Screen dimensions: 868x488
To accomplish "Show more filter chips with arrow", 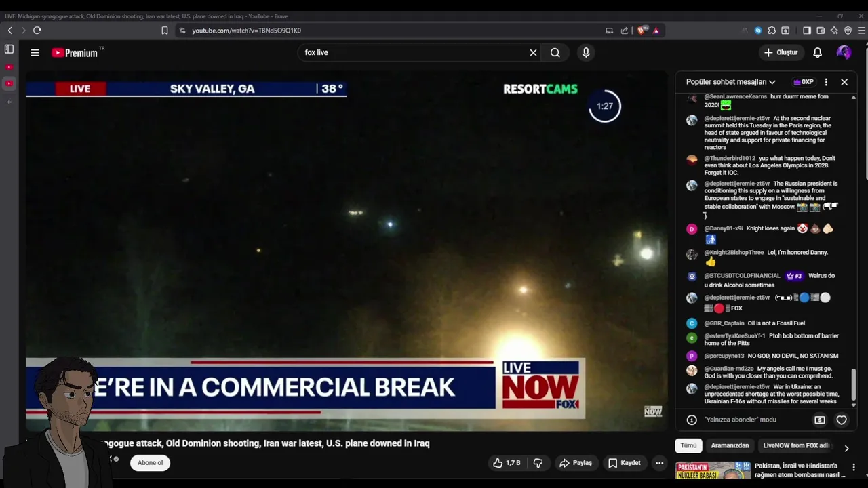I will pos(846,448).
